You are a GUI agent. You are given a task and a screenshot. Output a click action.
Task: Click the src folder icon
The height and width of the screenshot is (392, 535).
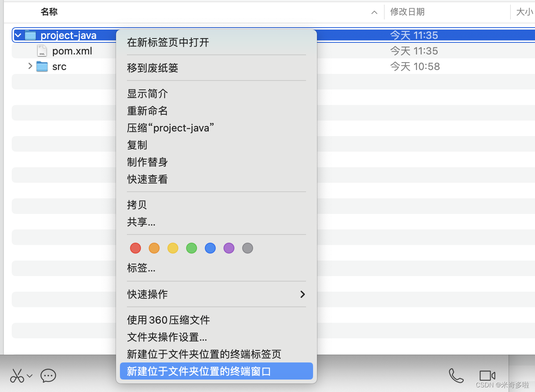(42, 66)
